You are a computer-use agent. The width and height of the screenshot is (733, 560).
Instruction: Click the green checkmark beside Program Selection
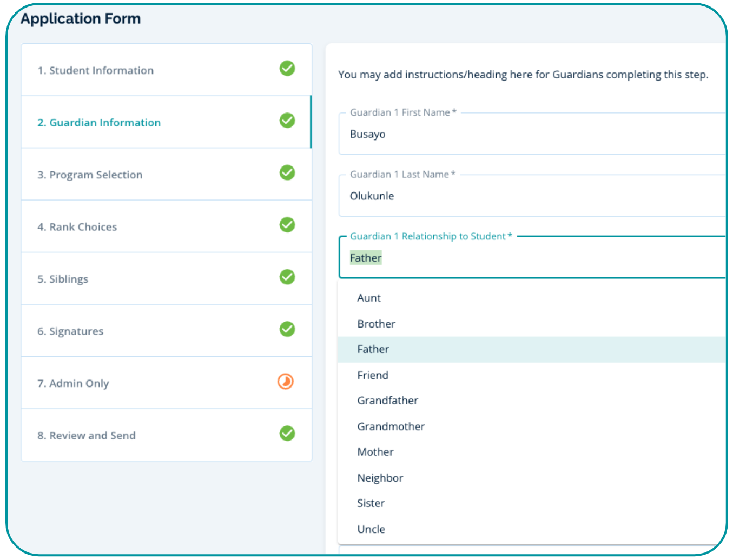coord(287,173)
